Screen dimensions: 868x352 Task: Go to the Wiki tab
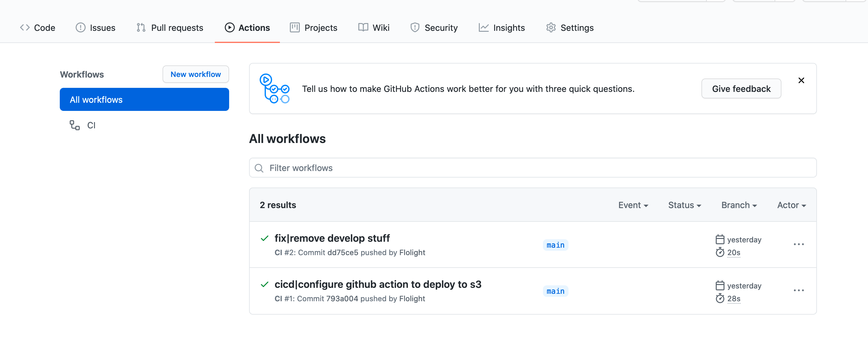point(374,28)
